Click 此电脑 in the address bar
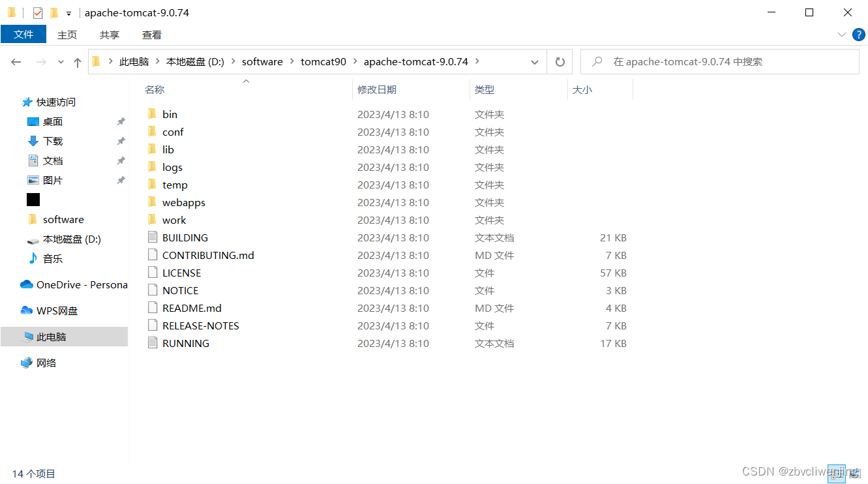Screen dimensions: 868x484 pyautogui.click(x=134, y=61)
